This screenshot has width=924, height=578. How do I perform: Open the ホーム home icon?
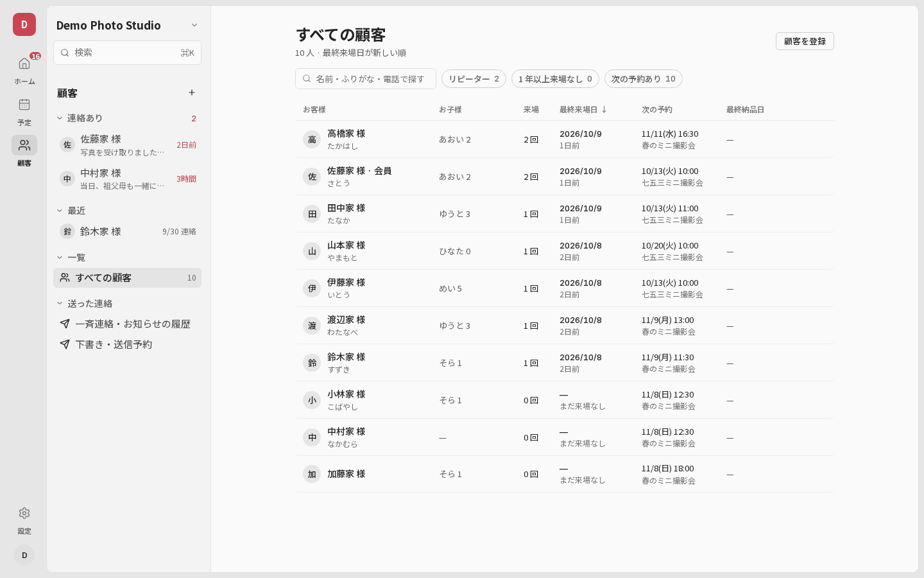pos(24,64)
